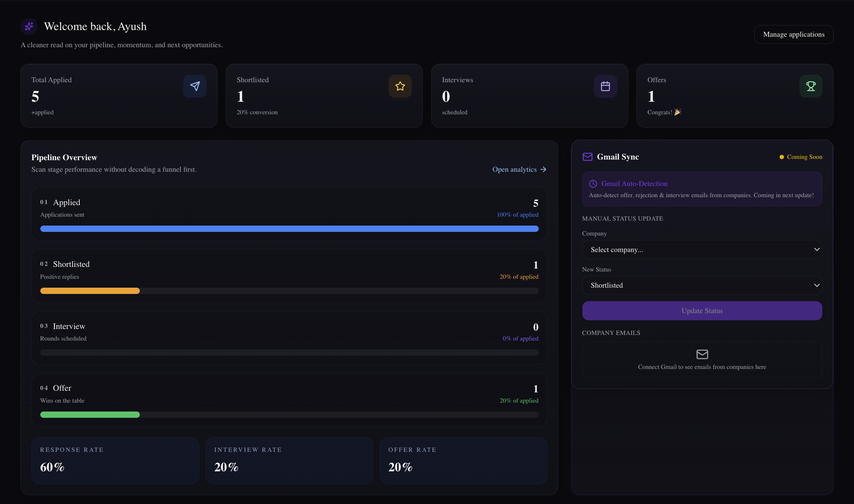Click the mail icon in Company Emails box

(x=702, y=354)
